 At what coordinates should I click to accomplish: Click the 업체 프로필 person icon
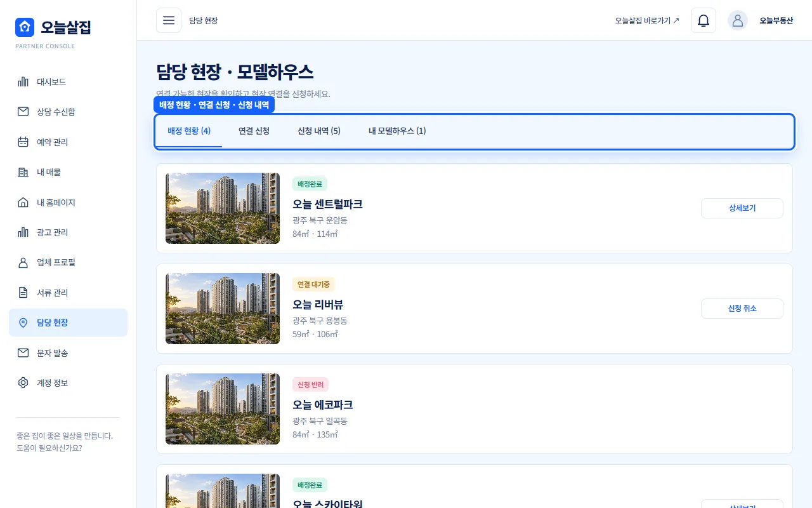(x=23, y=262)
